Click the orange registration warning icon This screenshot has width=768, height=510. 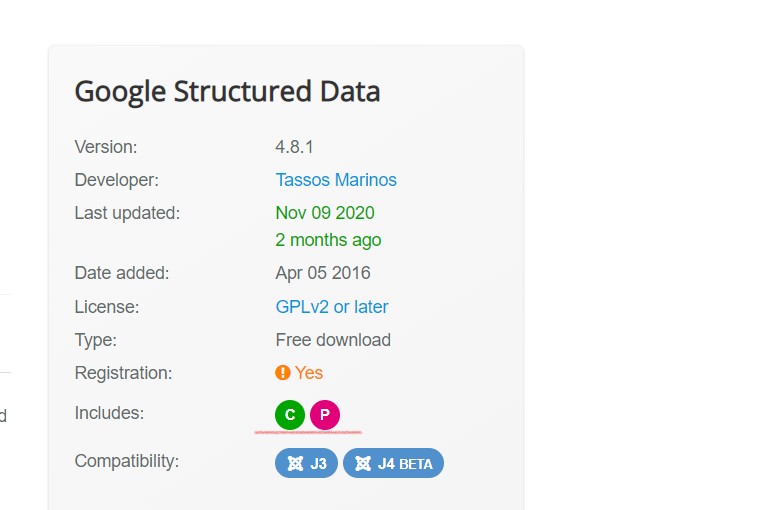pos(283,373)
